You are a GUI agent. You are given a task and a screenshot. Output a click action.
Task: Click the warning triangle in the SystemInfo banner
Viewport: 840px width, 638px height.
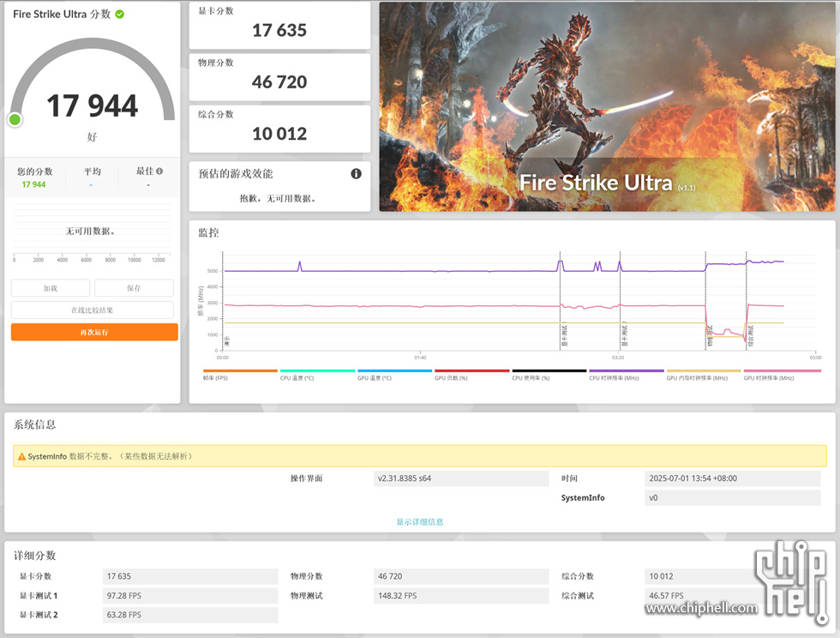pos(22,457)
